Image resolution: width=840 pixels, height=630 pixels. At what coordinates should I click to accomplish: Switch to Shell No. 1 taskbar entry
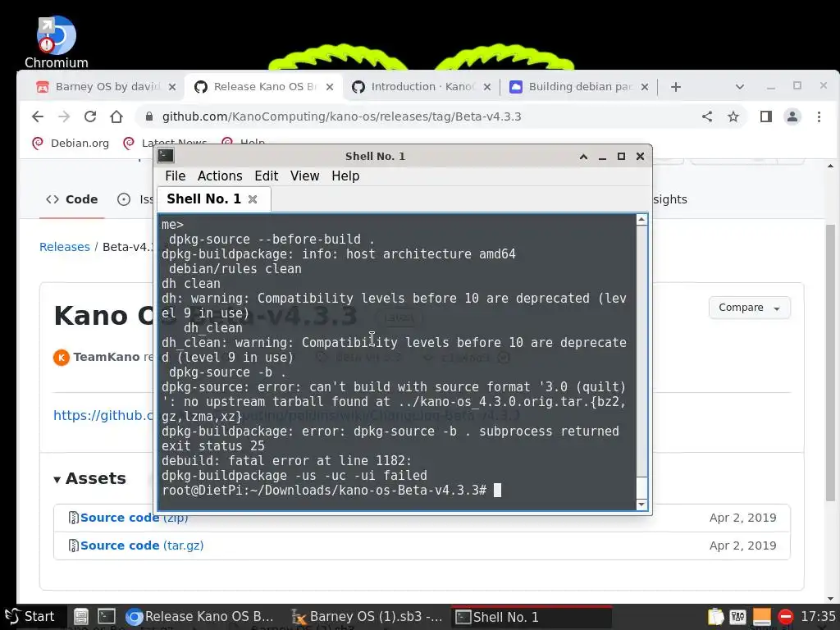(x=531, y=617)
